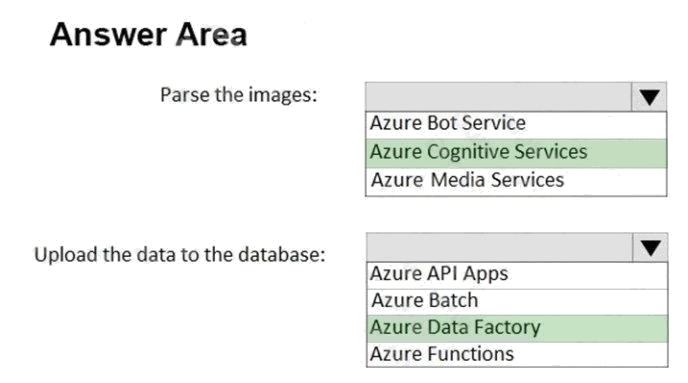Open the Upload the data dropdown arrow

click(x=650, y=247)
